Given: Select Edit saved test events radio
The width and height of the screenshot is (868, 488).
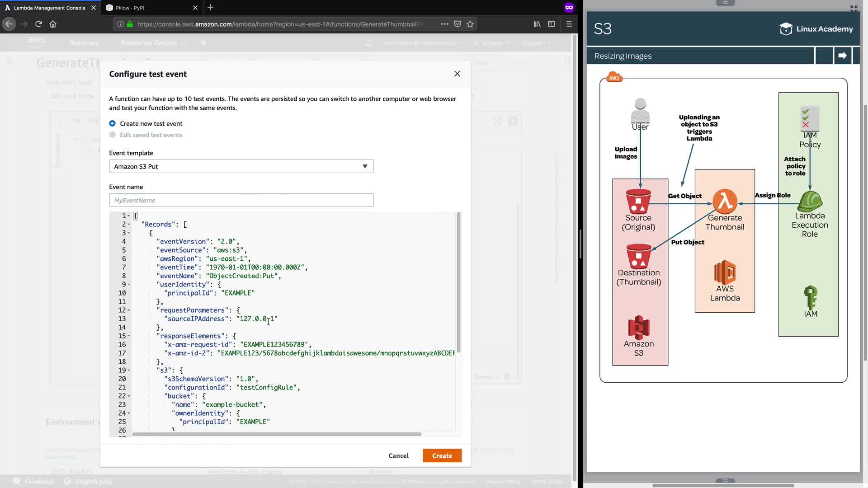Looking at the screenshot, I should pos(113,135).
